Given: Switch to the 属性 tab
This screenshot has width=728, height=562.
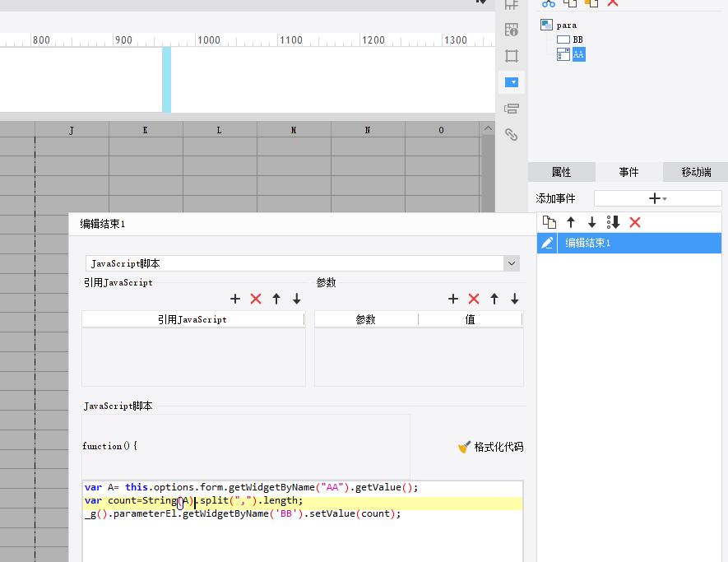Looking at the screenshot, I should [561, 172].
